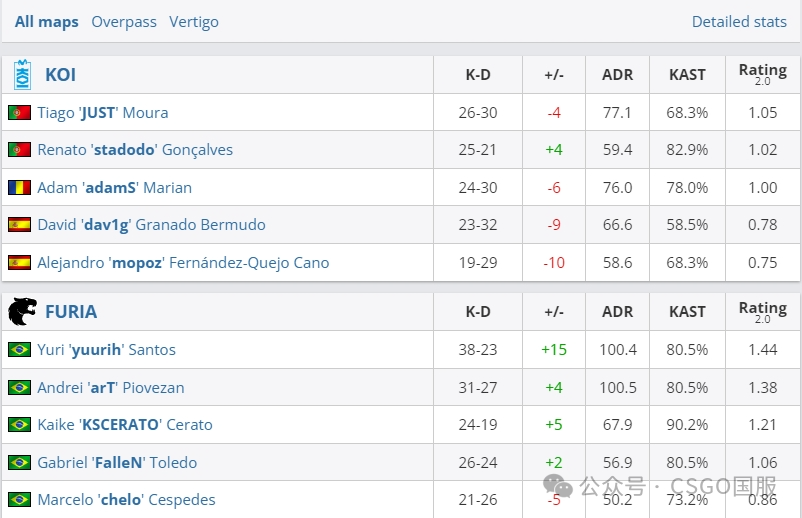Click the Spain flag beside dav1g
802x518 pixels.
click(19, 225)
